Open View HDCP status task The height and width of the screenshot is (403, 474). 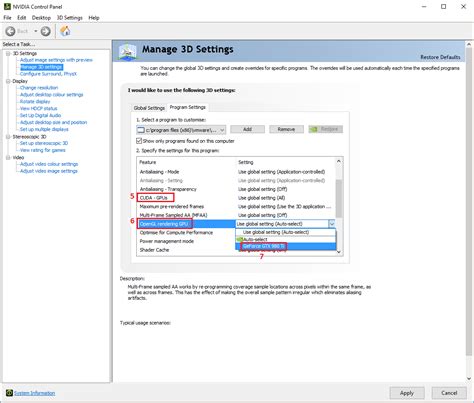click(38, 108)
